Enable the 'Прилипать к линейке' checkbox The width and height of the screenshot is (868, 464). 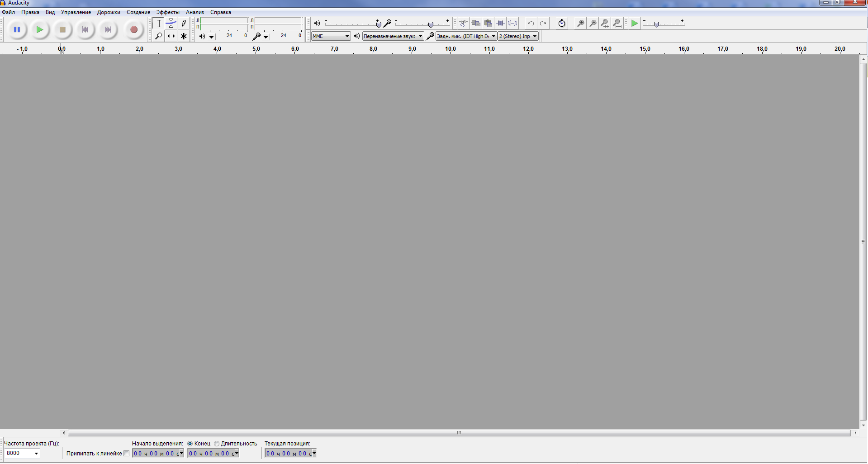click(126, 454)
